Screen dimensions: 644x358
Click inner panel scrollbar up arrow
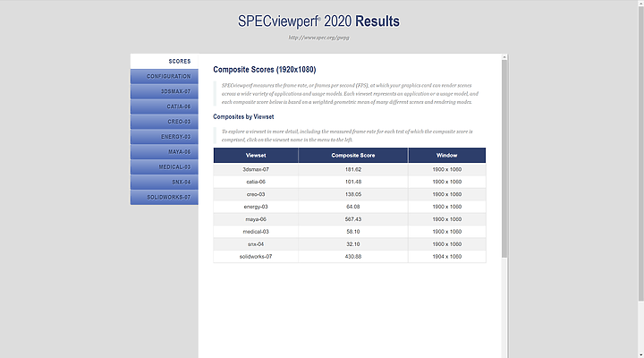(x=504, y=57)
